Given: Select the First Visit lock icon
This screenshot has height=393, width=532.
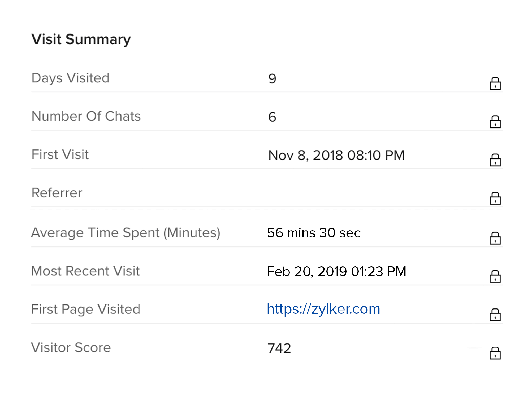Looking at the screenshot, I should tap(495, 160).
